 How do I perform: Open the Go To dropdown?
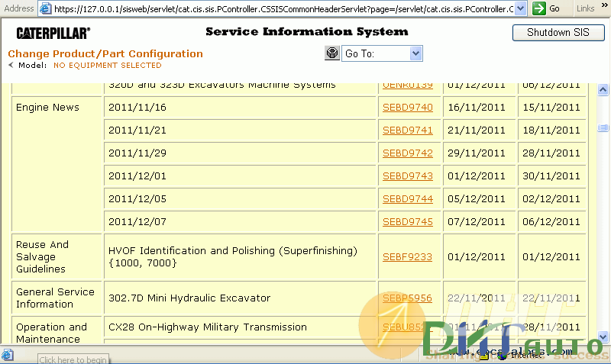(415, 53)
